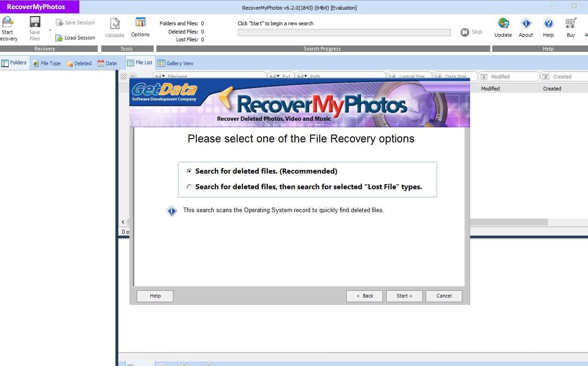
Task: Select the 'Lost File' types search option
Action: (304, 186)
